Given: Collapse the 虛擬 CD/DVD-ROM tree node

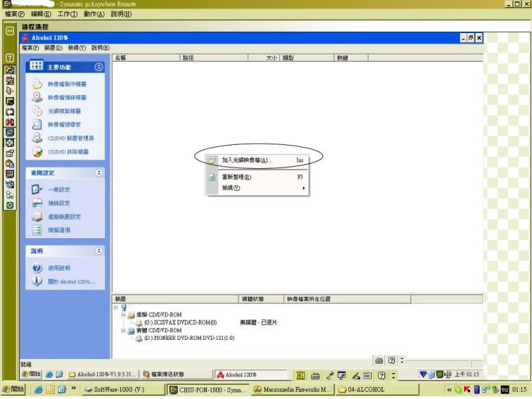Looking at the screenshot, I should click(123, 315).
